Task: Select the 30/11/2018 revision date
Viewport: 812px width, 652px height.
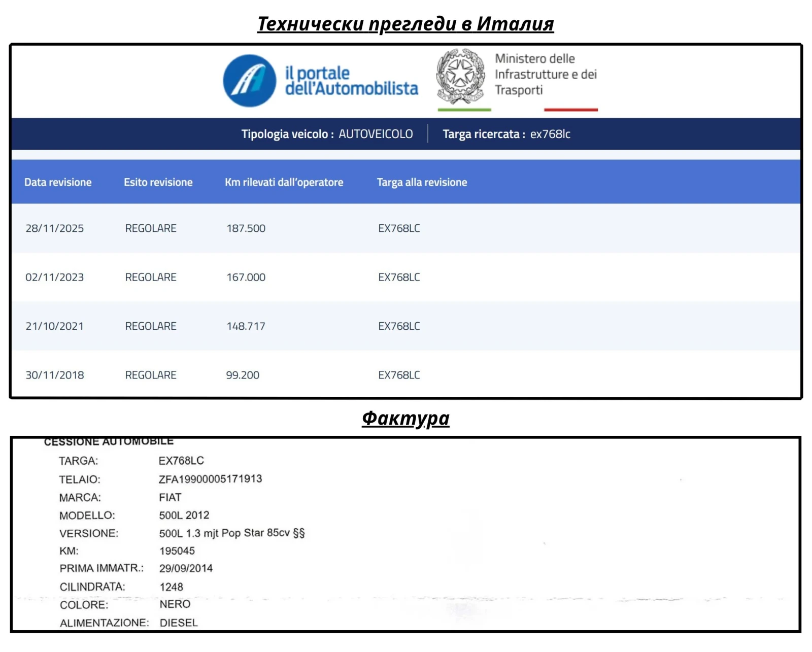Action: tap(55, 375)
